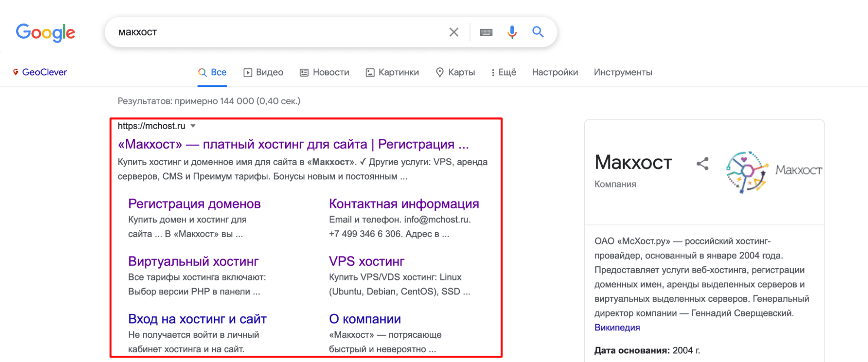The image size is (868, 362).
Task: Start voice search with microphone icon
Action: pos(512,32)
